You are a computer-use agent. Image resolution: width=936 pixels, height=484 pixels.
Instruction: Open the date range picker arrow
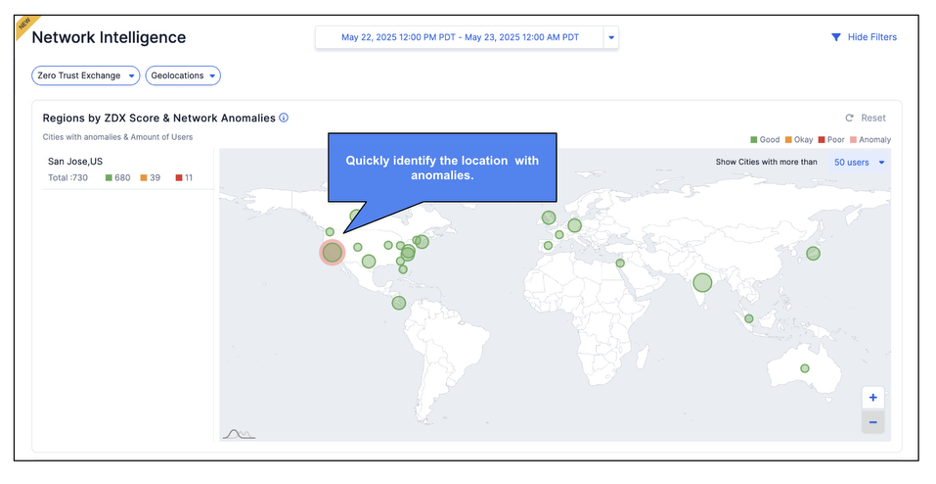click(611, 38)
